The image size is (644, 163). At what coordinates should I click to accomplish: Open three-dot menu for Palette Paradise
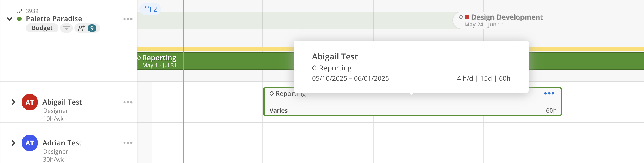128,19
